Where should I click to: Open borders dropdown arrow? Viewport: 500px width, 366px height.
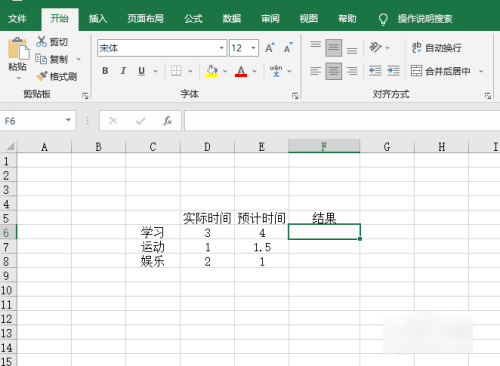pos(190,71)
